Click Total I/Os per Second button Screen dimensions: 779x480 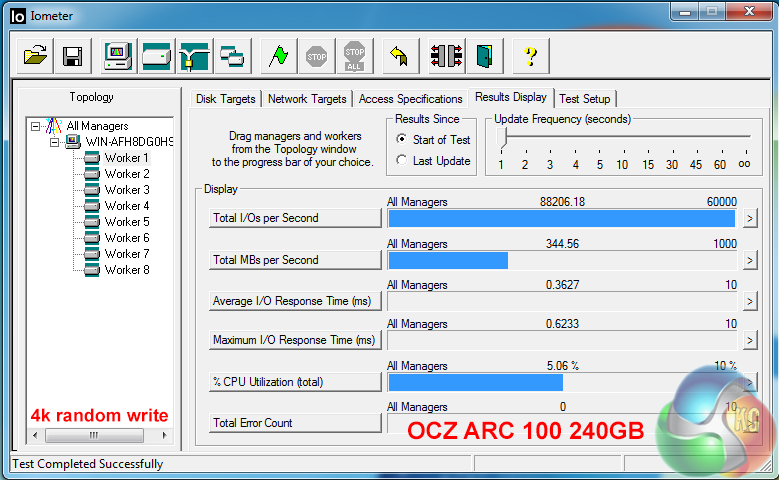pyautogui.click(x=295, y=218)
